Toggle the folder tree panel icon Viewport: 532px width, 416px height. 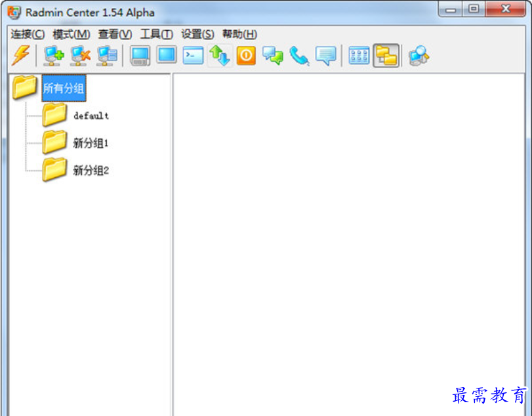coord(386,56)
